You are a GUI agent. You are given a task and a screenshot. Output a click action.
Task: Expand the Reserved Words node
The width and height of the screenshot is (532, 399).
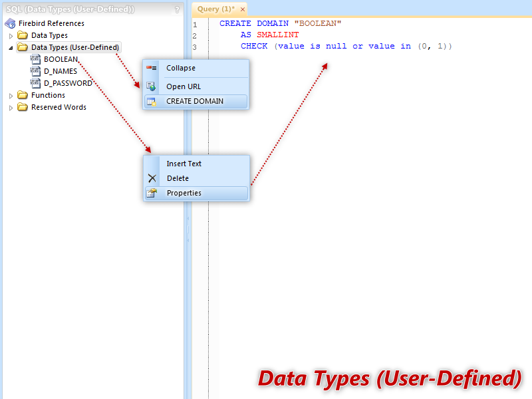[11, 108]
